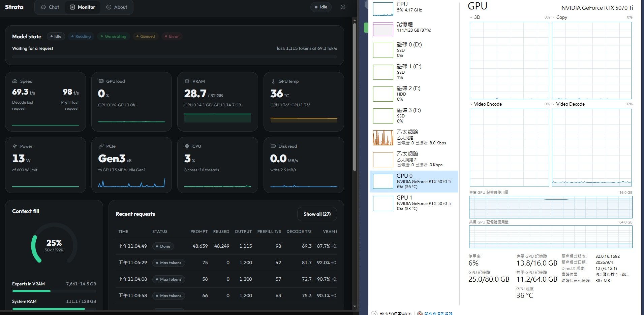Open the Chat tab in Strata
The image size is (644, 315).
(x=50, y=7)
